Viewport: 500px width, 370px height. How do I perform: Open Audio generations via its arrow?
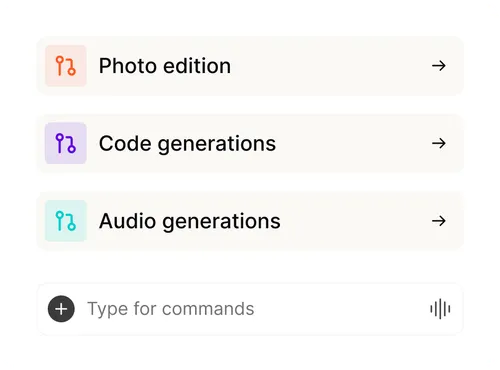click(439, 221)
